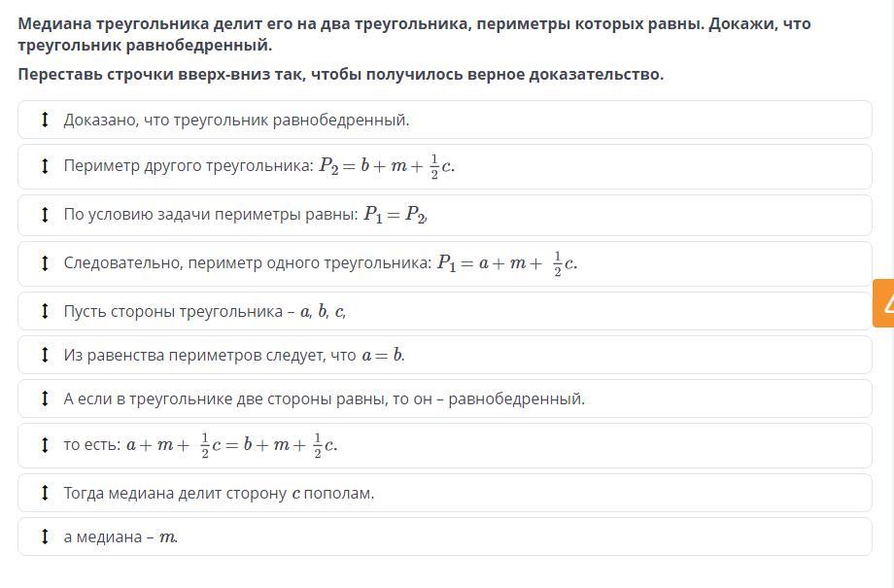Click the up-down arrow beside 'то есть:'

tap(45, 445)
